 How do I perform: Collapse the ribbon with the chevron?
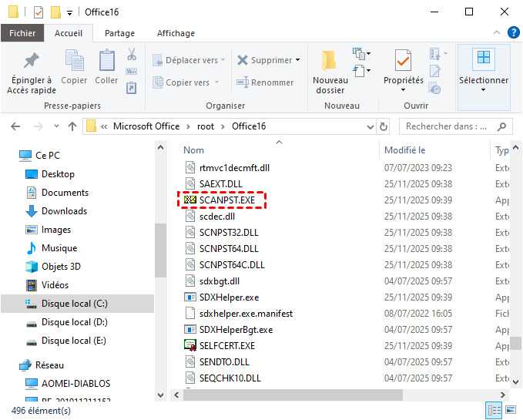point(497,32)
